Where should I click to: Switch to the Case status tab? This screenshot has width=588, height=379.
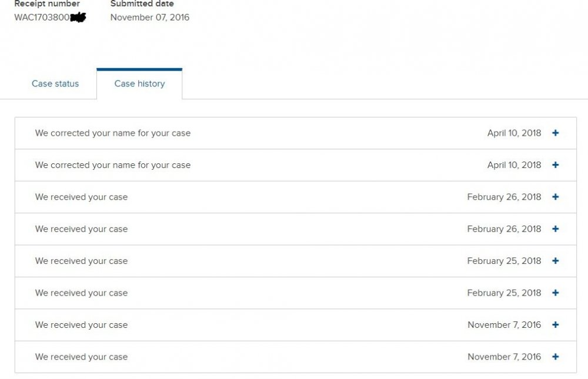click(x=55, y=83)
